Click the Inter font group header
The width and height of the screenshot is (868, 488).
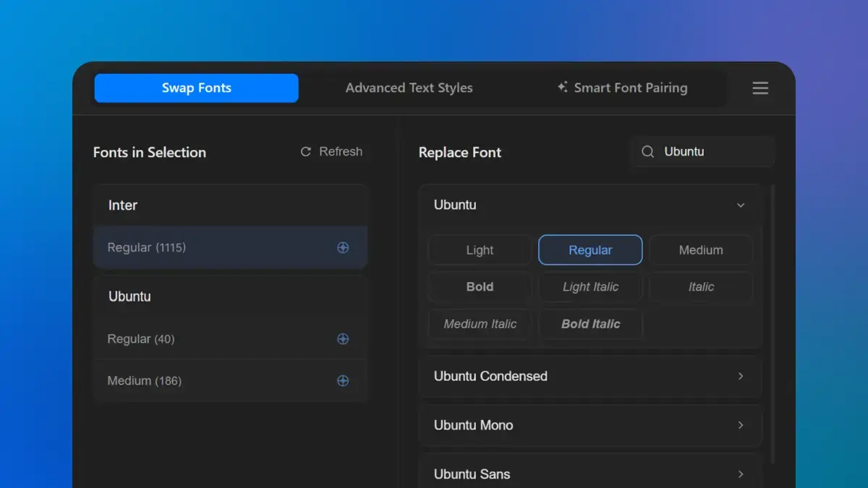coord(230,205)
